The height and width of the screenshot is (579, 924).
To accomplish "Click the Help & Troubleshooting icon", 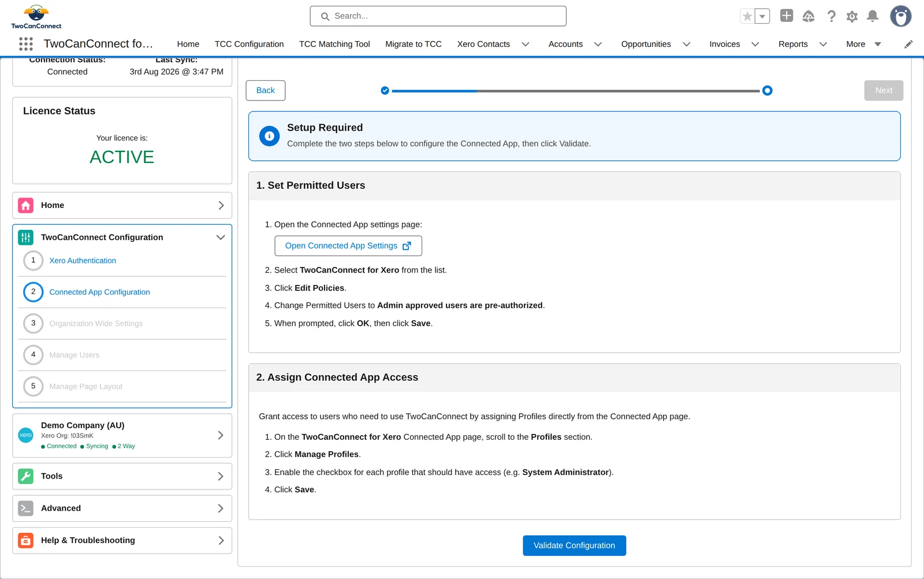I will (25, 540).
